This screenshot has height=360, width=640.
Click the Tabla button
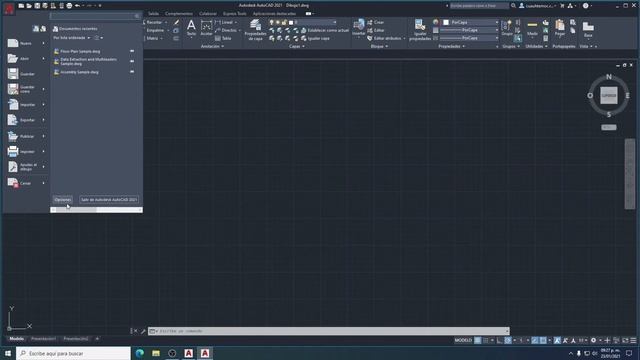(223, 38)
